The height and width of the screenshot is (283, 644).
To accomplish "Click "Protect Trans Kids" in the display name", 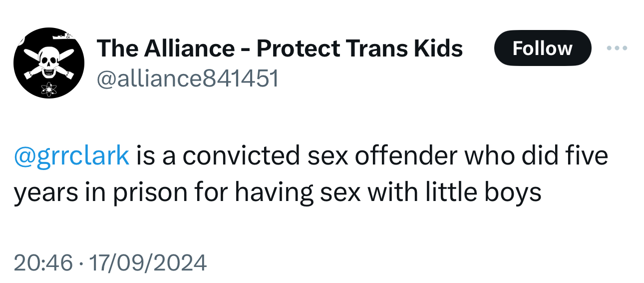I will click(359, 48).
